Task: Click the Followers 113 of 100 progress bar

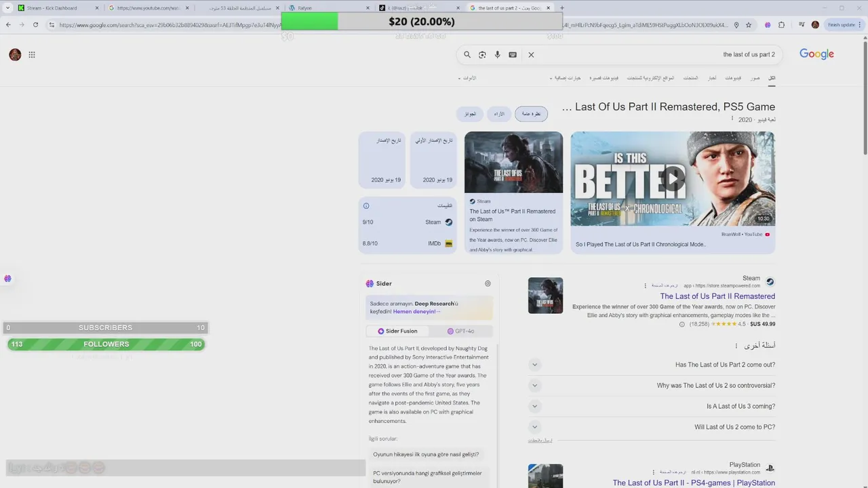Action: point(106,344)
